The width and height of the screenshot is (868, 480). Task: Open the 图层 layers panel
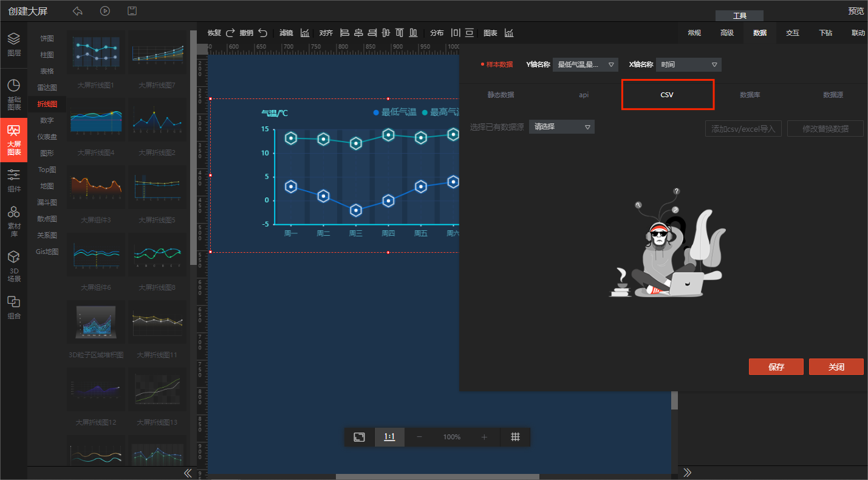click(x=13, y=44)
